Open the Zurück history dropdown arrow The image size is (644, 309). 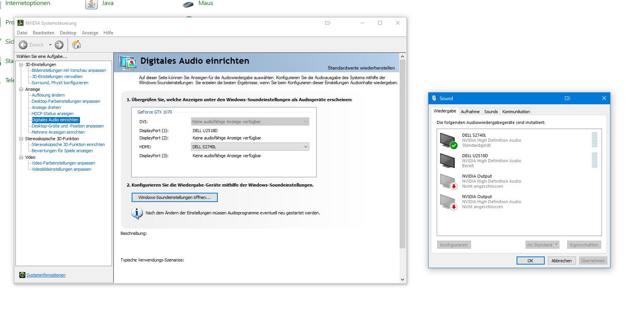50,45
